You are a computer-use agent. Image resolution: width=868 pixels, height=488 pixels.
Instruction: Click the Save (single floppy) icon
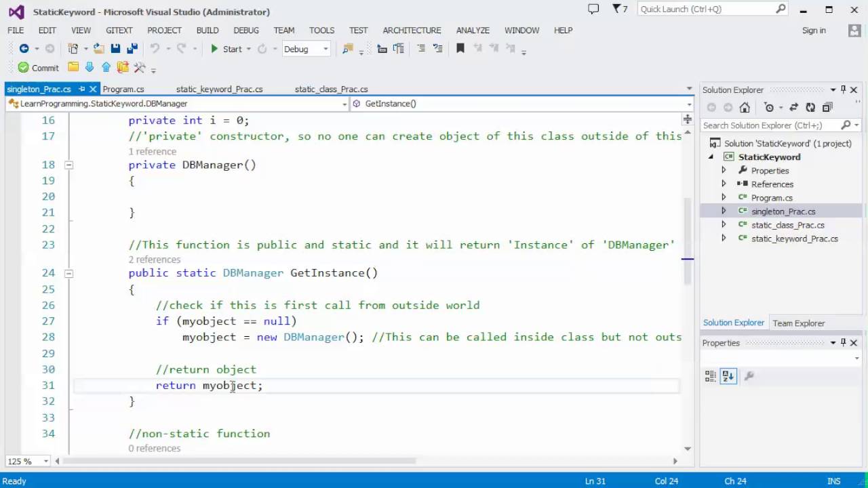point(115,49)
